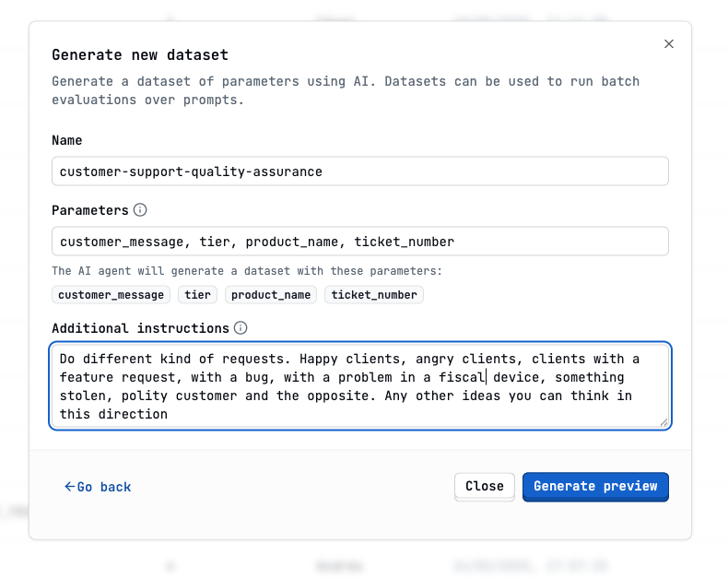Click the customer_message parameter chip
This screenshot has height=579, width=728.
click(111, 295)
